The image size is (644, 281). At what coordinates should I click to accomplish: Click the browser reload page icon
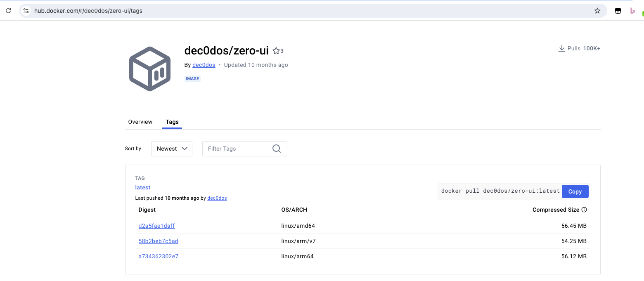coord(8,11)
